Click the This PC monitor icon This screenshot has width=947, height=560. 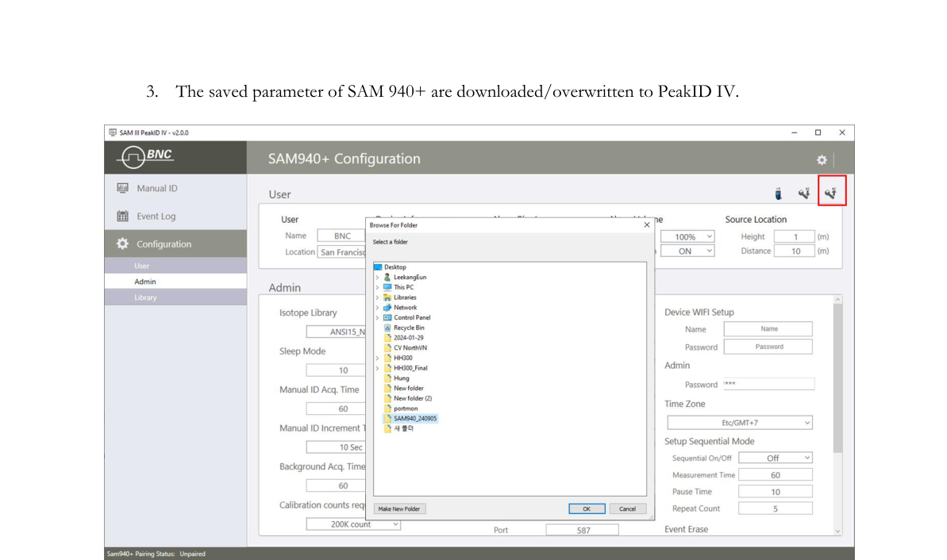point(387,287)
